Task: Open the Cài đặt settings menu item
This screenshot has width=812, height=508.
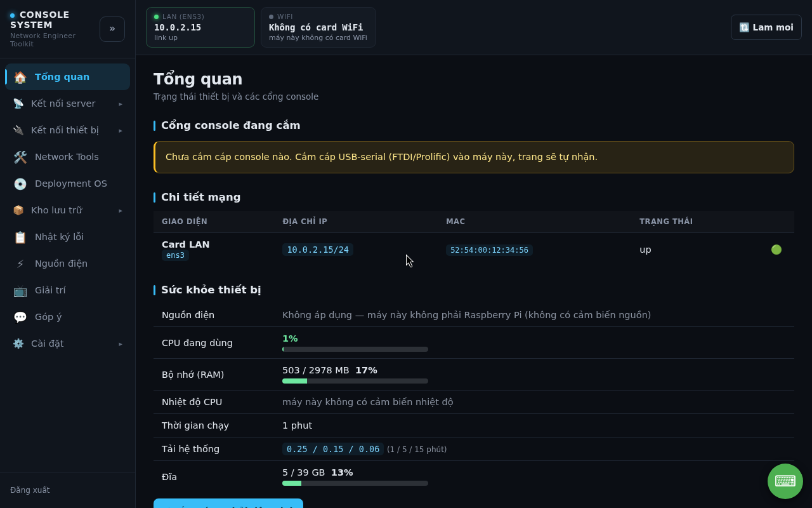Action: pos(68,344)
